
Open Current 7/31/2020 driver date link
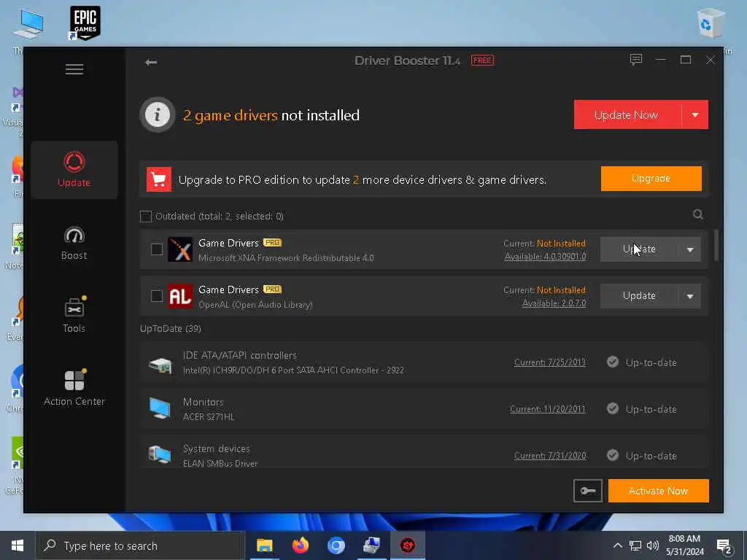[x=550, y=456]
